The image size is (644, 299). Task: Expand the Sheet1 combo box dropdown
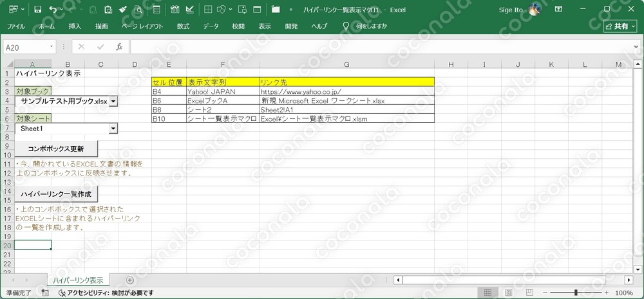(x=113, y=129)
